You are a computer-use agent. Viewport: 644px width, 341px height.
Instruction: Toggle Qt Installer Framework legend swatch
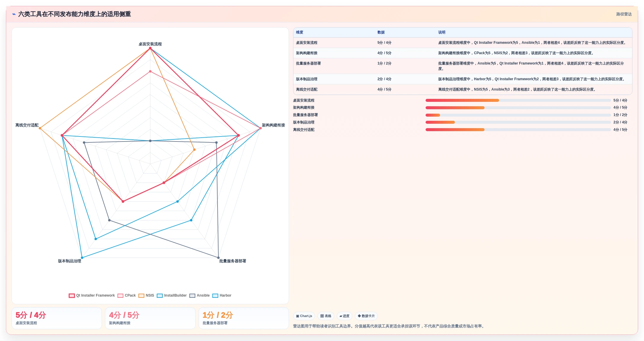[x=72, y=296]
